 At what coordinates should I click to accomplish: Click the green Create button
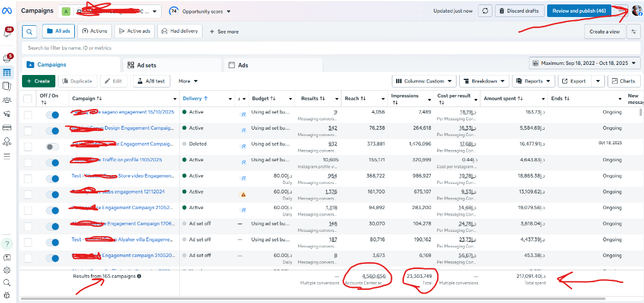(x=38, y=81)
